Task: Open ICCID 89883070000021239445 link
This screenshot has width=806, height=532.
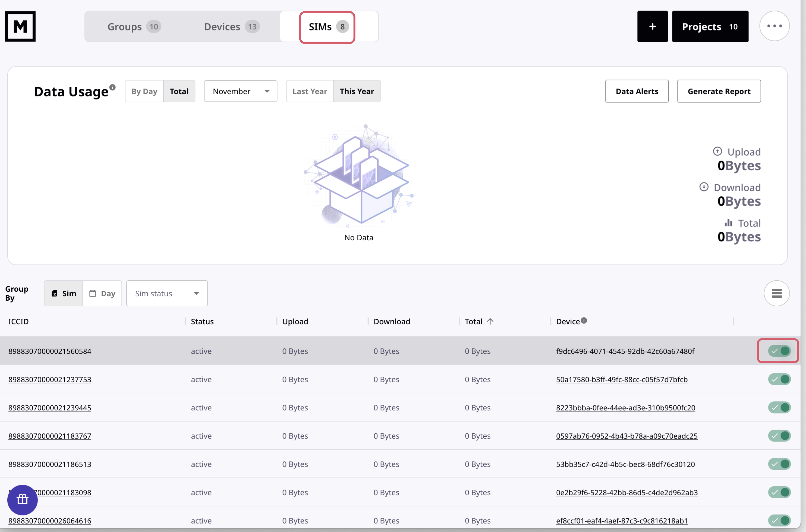Action: 50,407
